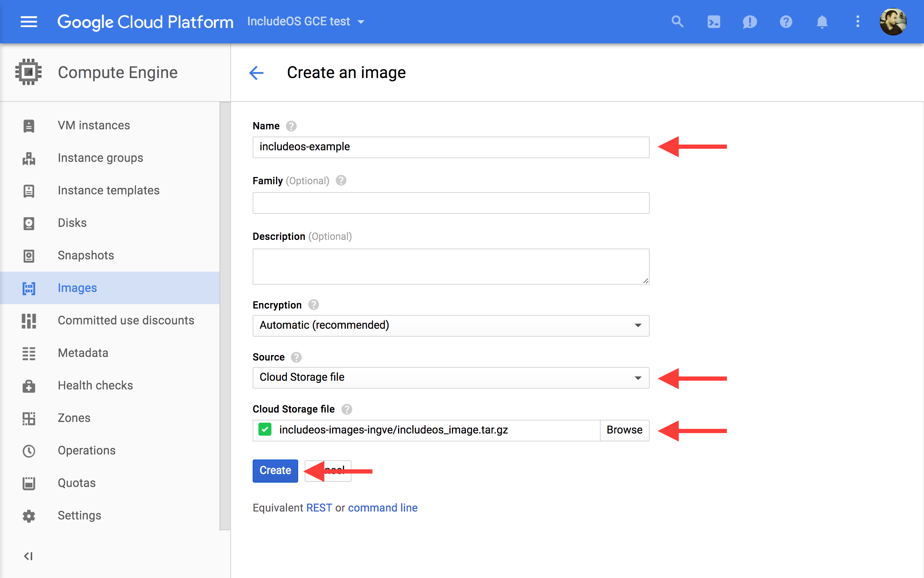
Task: Click into the Name input field
Action: coord(450,147)
